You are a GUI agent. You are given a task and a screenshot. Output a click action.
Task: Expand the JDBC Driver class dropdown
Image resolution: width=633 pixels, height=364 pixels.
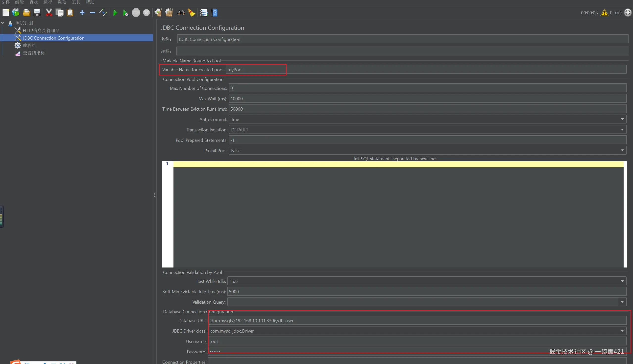coord(622,331)
